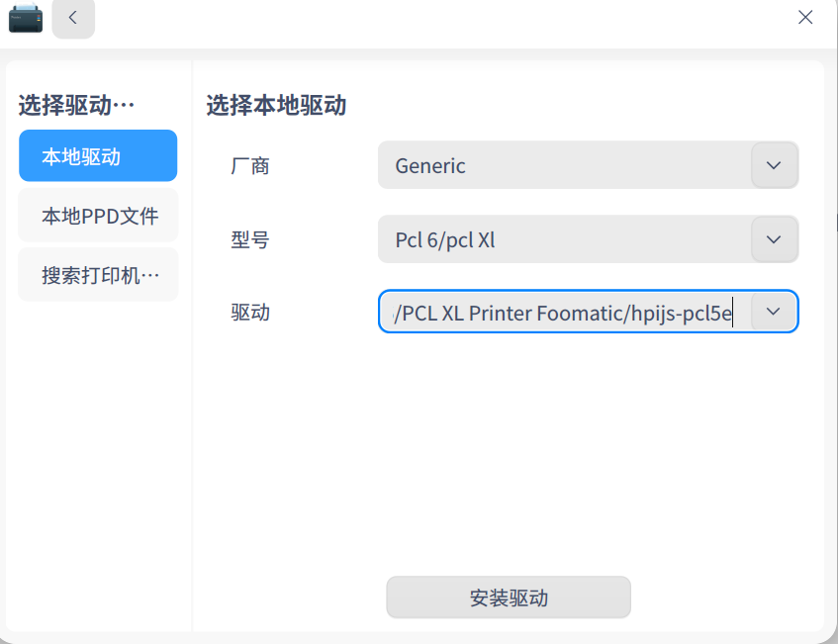Viewport: 838px width, 644px height.
Task: Click the 选择驱动… sidebar heading
Action: 76,105
